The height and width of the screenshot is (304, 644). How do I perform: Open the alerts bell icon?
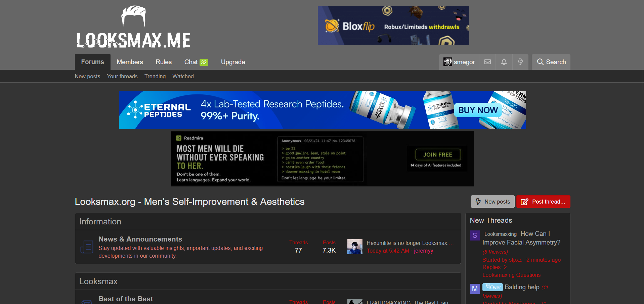point(504,62)
